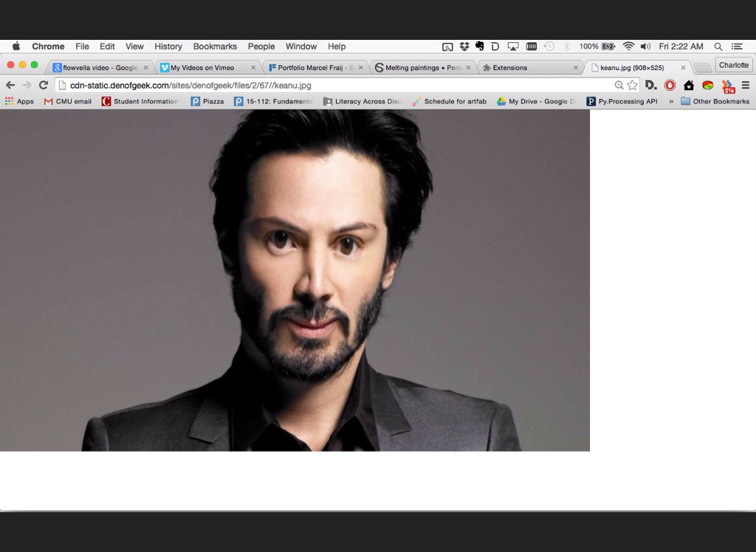Reload the current page
This screenshot has width=756, height=552.
click(44, 85)
